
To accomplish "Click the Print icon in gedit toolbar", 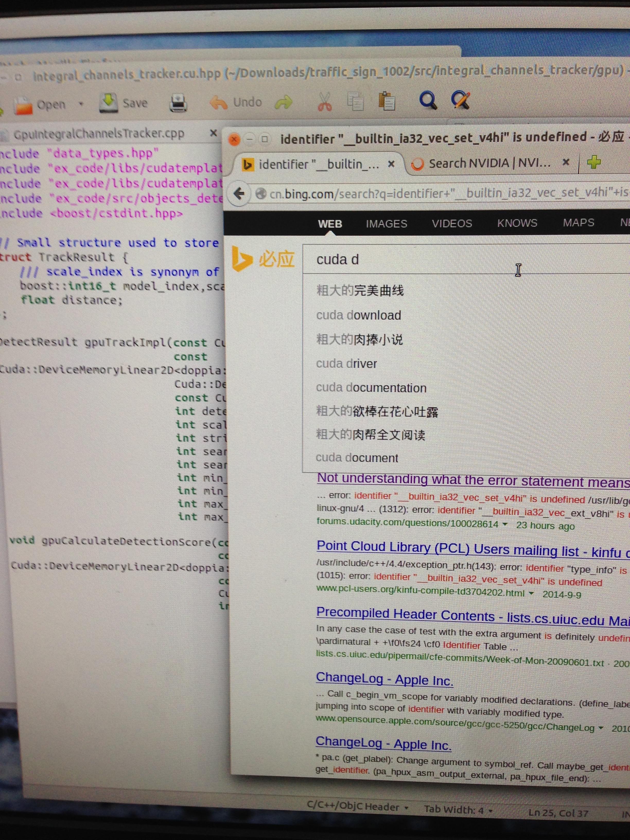I will tap(178, 102).
